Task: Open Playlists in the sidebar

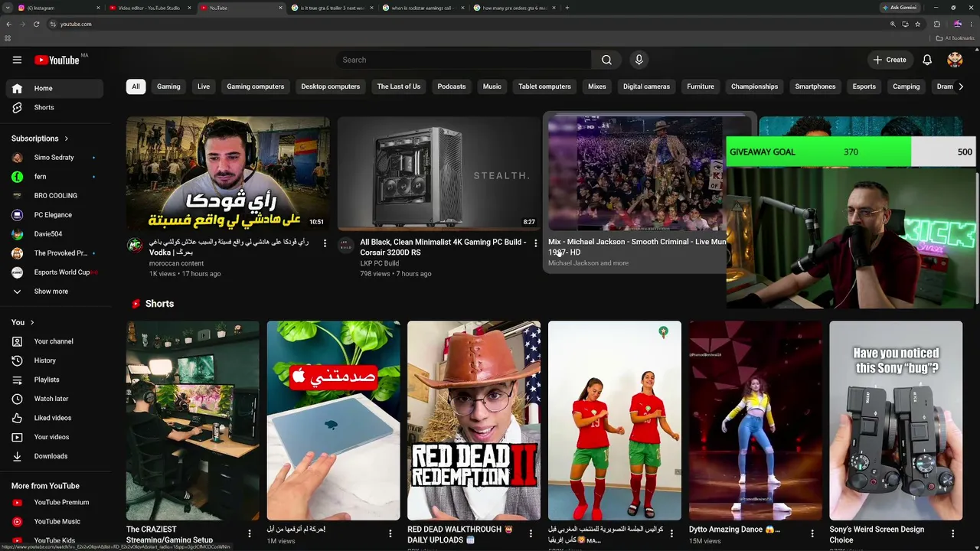Action: pos(54,380)
